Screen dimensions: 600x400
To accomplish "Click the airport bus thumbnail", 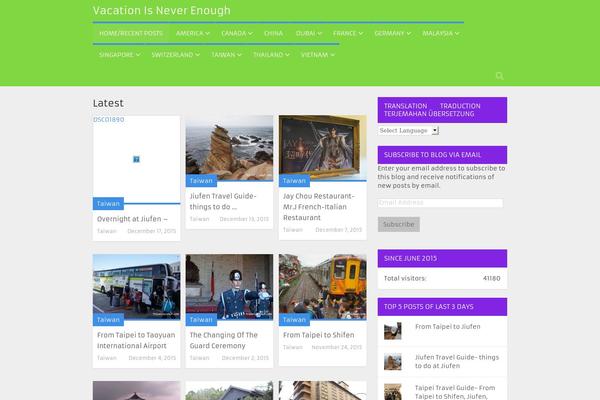I will pos(137,287).
